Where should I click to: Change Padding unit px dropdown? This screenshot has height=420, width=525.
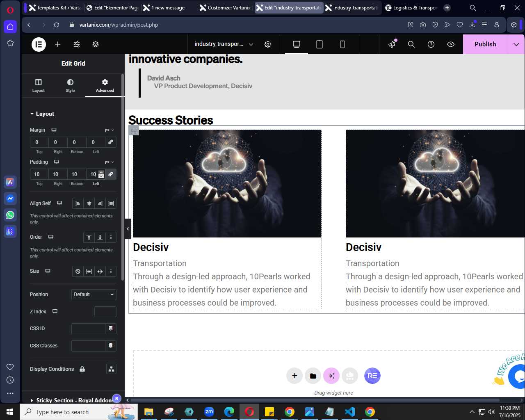point(109,162)
